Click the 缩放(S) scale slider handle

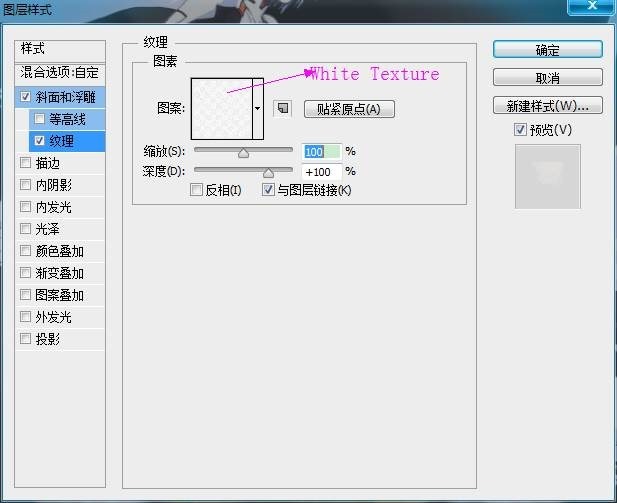click(x=244, y=153)
